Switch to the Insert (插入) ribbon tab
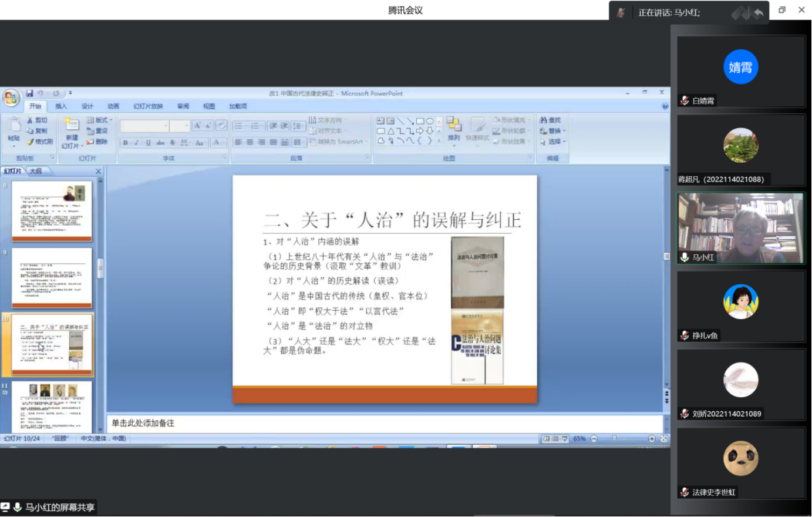The height and width of the screenshot is (517, 812). pyautogui.click(x=61, y=106)
